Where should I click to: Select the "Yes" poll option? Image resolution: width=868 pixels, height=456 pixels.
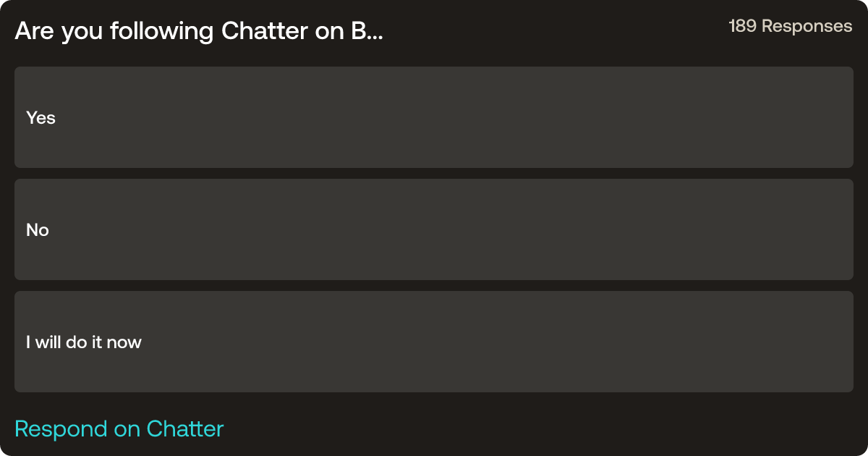coord(434,117)
